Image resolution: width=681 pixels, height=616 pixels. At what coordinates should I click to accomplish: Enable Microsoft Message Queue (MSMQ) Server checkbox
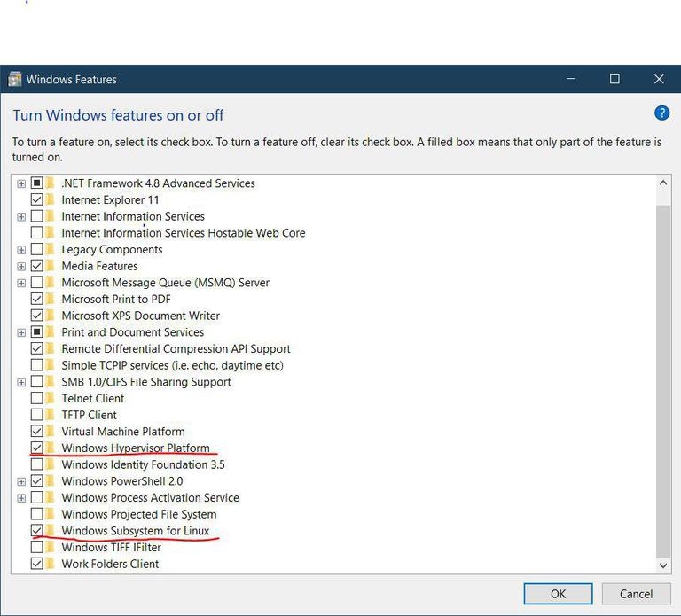pos(37,282)
